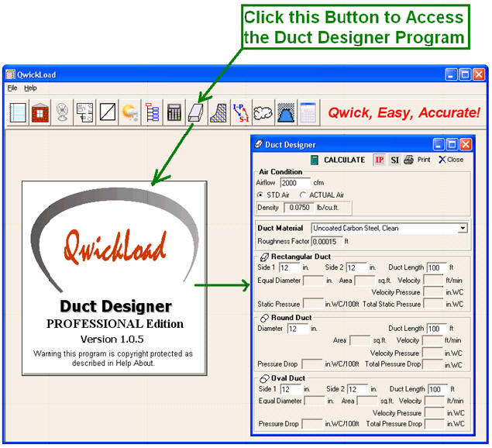Screen dimensions: 492x448
Task: Switch units to SI
Action: [394, 160]
